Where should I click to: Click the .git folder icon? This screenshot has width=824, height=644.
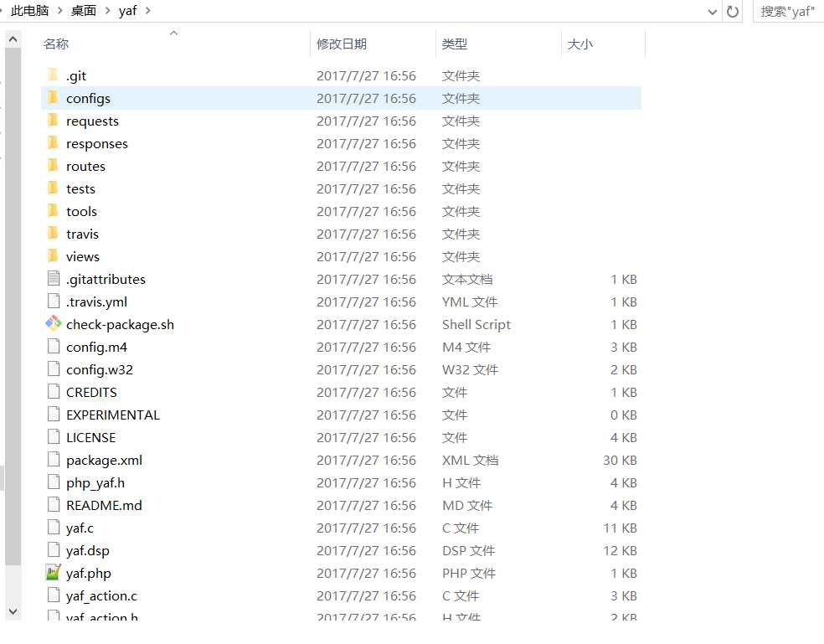53,75
